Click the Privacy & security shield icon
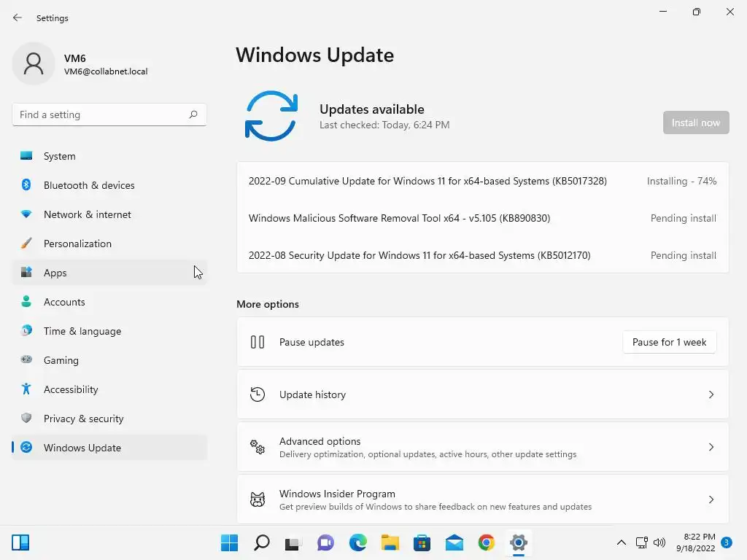 26,418
